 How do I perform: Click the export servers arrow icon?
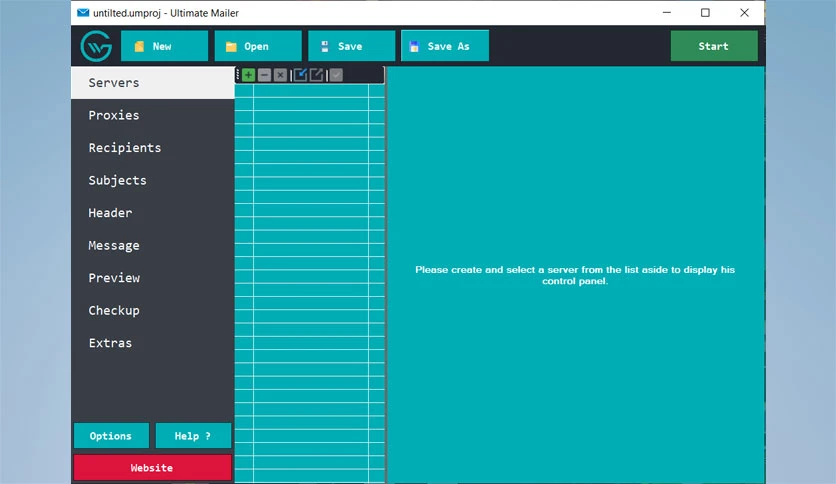pos(317,75)
